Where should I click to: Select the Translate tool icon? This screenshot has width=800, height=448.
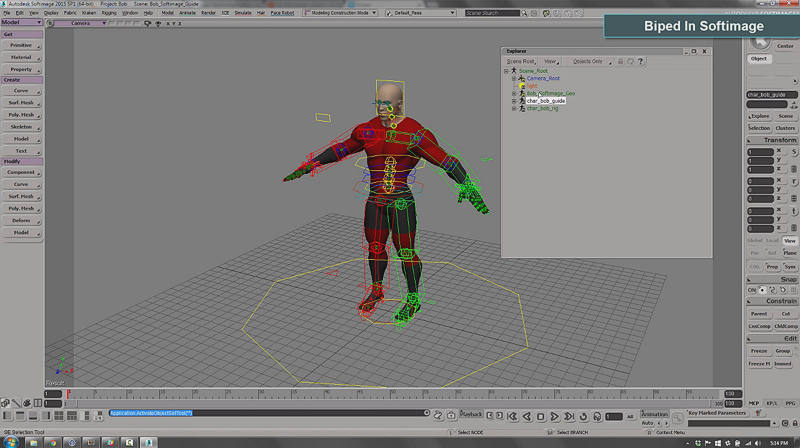point(794,211)
